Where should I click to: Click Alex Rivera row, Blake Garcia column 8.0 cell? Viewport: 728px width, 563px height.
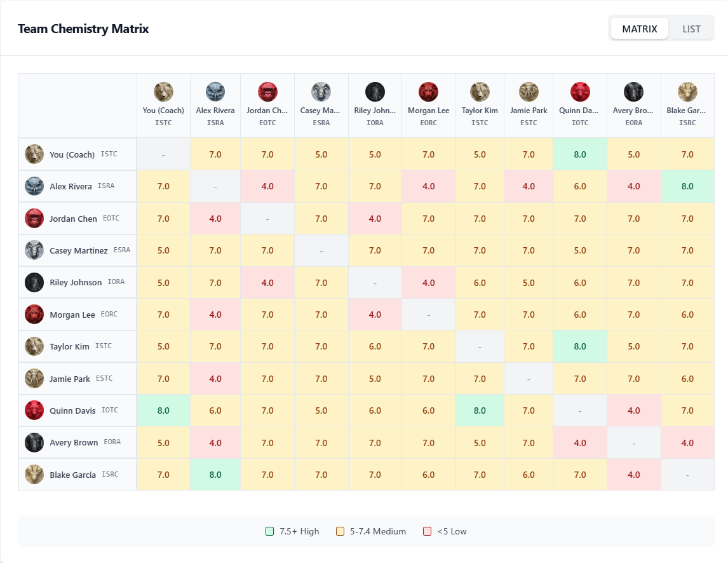pos(687,186)
